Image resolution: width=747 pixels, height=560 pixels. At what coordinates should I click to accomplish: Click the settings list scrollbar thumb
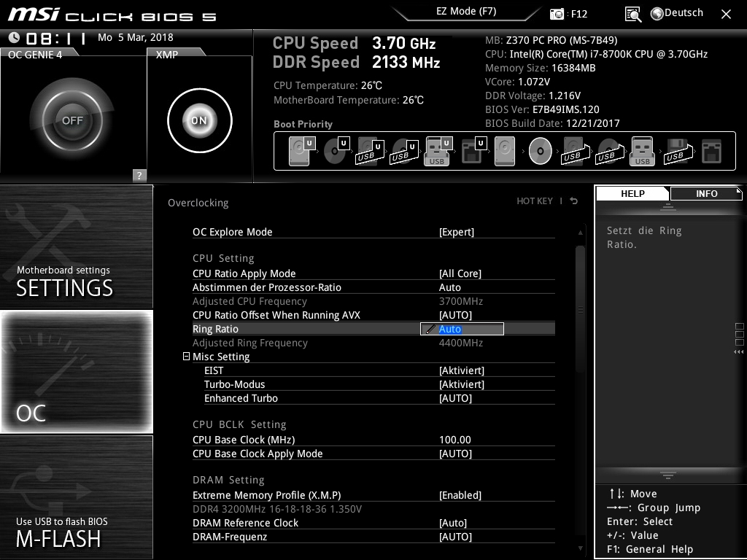(580, 308)
